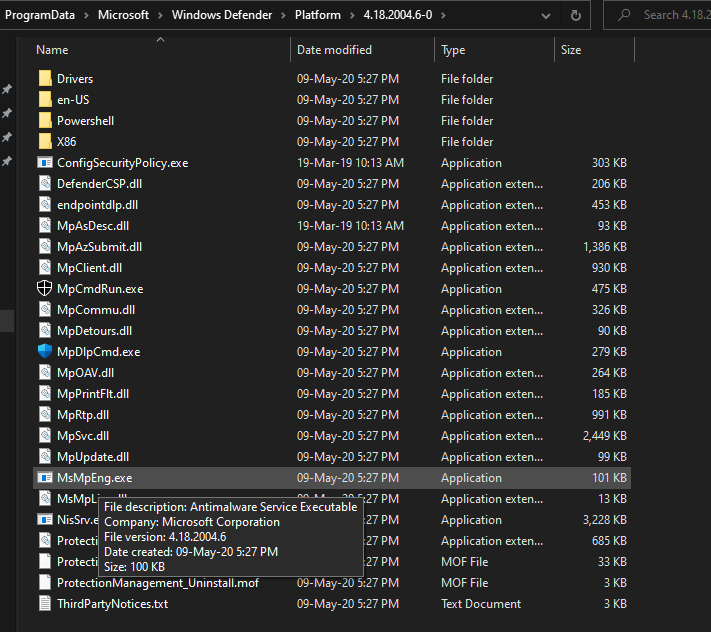This screenshot has width=711, height=632.
Task: Click the Powershell folder icon
Action: pyautogui.click(x=45, y=121)
